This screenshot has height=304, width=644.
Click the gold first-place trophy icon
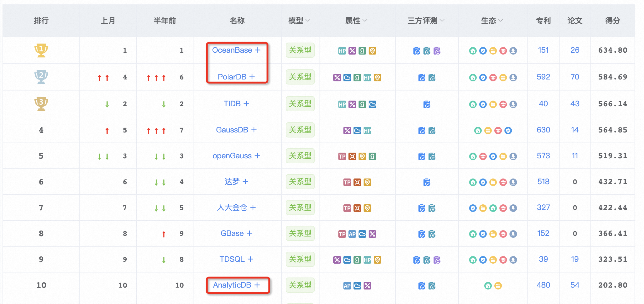point(41,50)
